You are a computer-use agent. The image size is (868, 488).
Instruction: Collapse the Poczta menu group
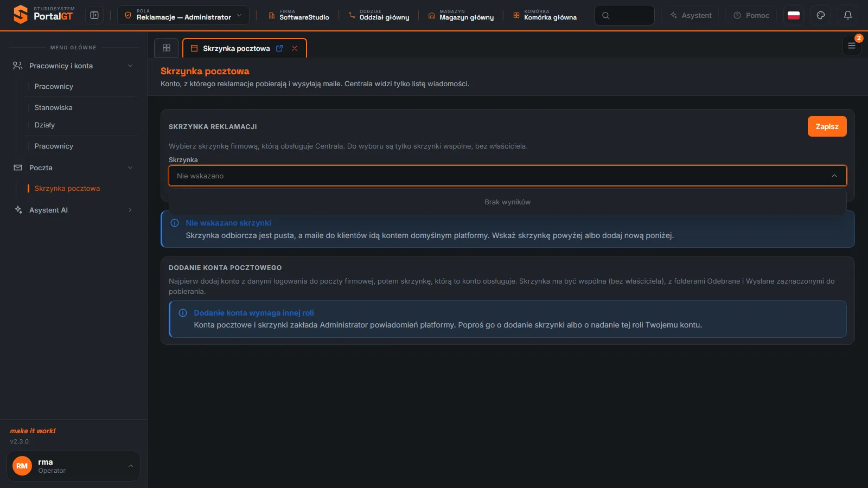tap(73, 168)
